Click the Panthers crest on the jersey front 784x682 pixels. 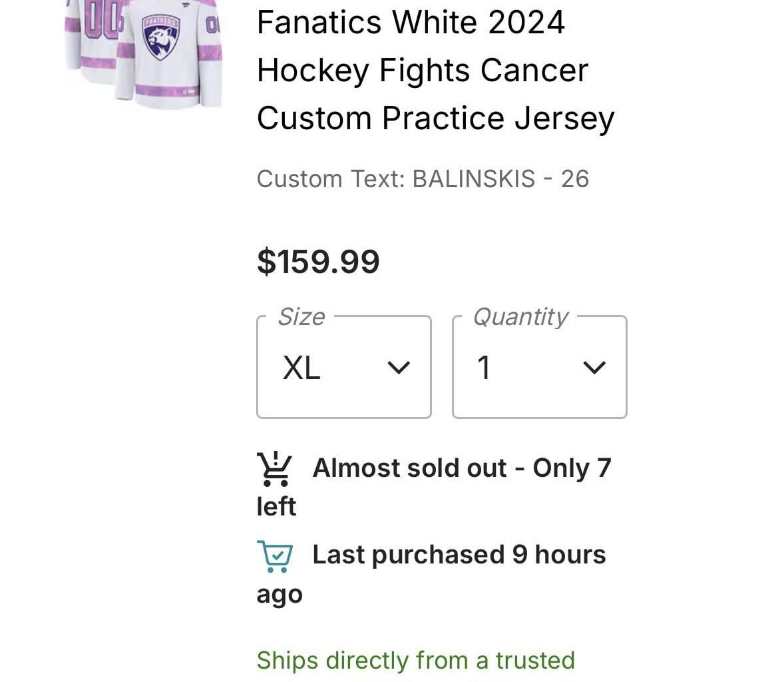pos(161,38)
